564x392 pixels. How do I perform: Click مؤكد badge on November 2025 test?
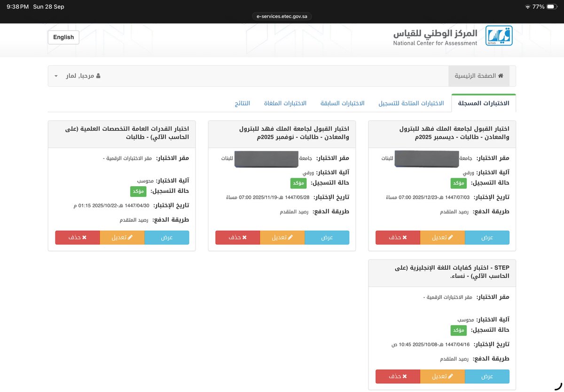pyautogui.click(x=298, y=183)
